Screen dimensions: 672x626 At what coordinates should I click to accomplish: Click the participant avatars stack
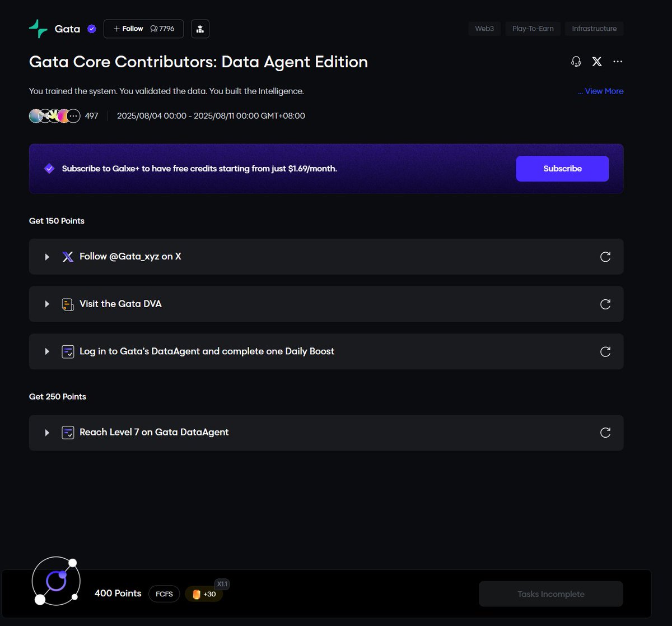[54, 116]
